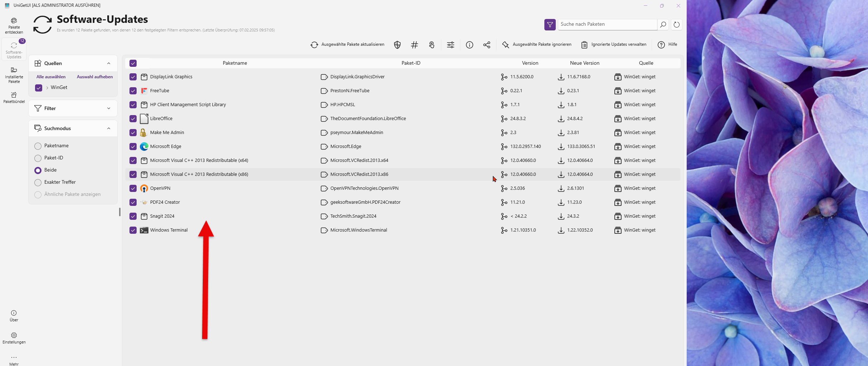Click the geeksoftwareGmbH.PDF24Creator ID text

click(x=366, y=202)
